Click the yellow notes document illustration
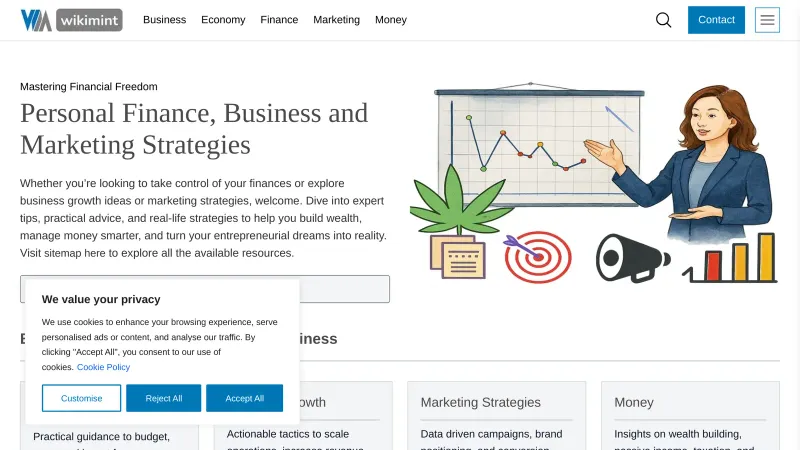Viewport: 800px width, 450px height. (458, 258)
